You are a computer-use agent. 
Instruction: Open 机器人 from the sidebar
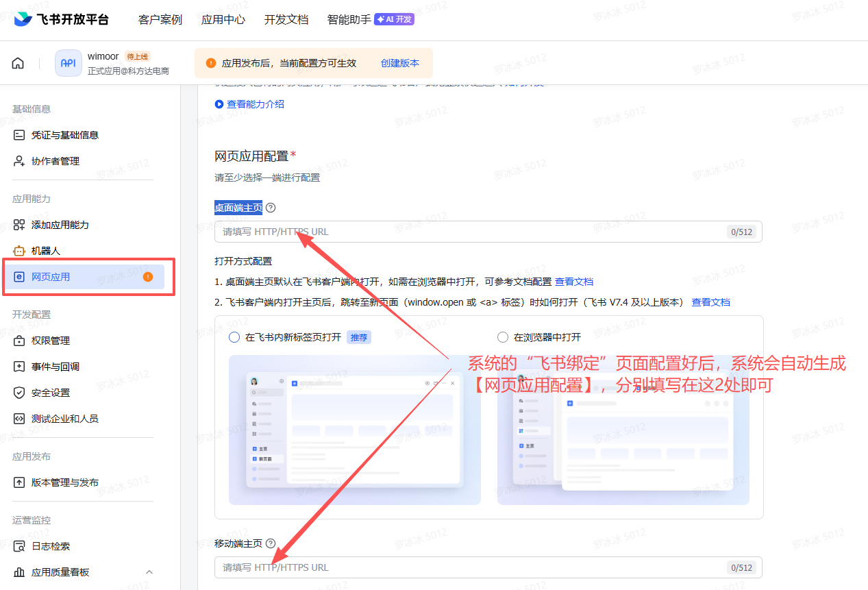(x=45, y=251)
